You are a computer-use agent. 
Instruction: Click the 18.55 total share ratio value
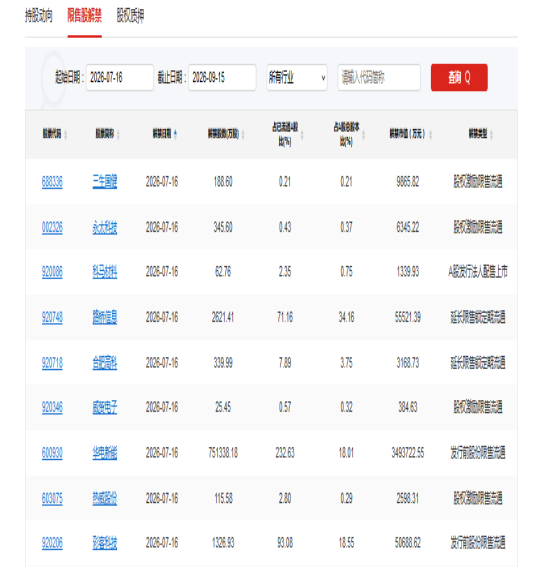pyautogui.click(x=346, y=543)
